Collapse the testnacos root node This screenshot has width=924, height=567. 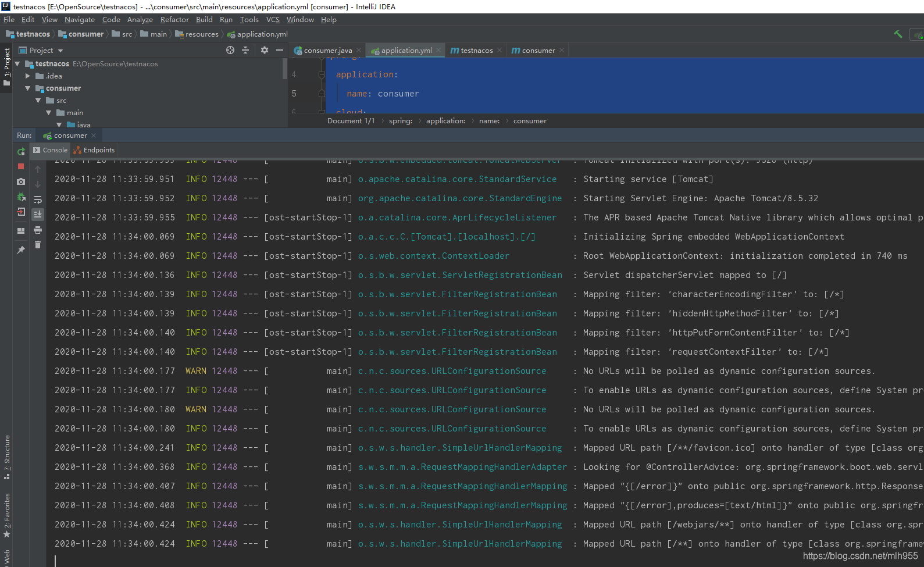coord(17,64)
